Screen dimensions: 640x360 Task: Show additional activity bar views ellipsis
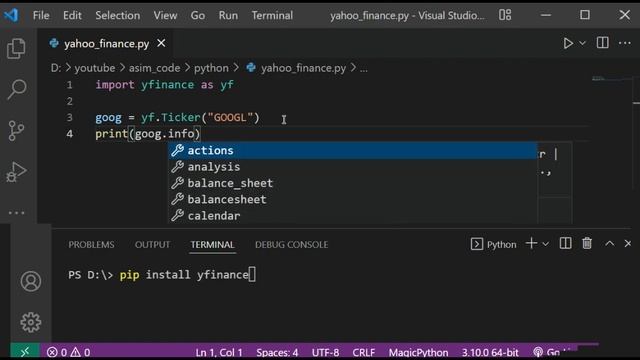click(16, 213)
